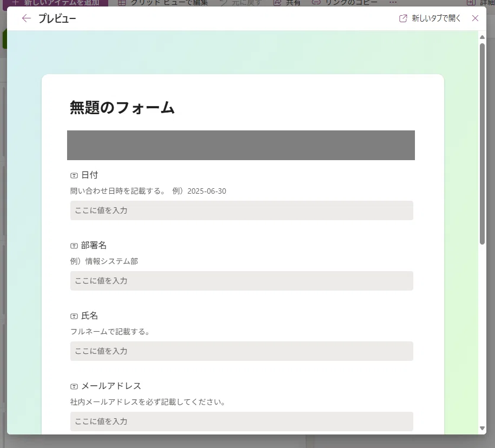The image size is (495, 448).
Task: Click the form title 無題のフォーム
Action: point(122,107)
